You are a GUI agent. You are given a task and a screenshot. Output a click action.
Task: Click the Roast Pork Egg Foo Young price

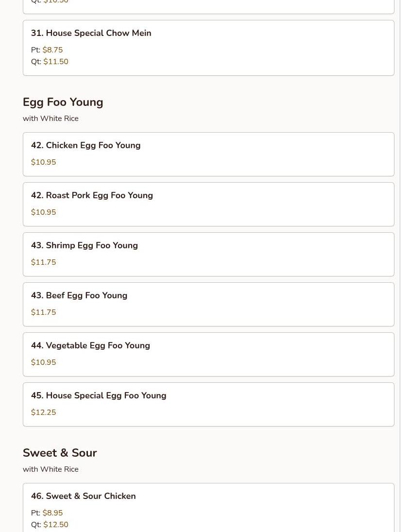click(43, 212)
